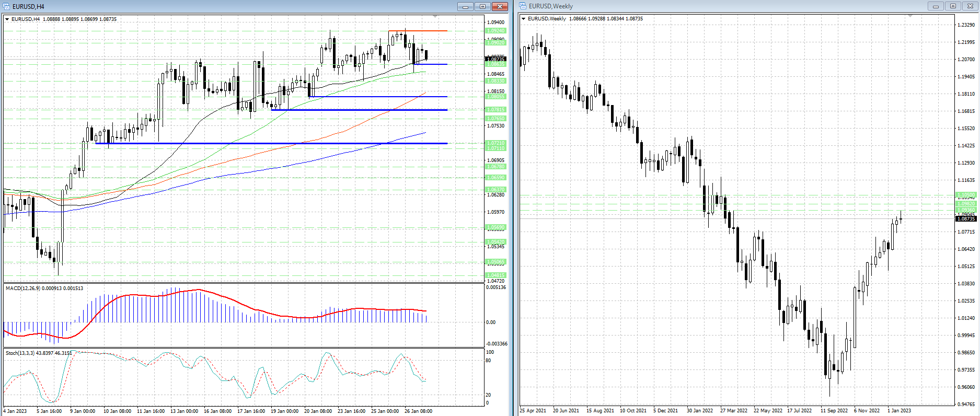Close the EURUSD,H4 chart window
980x416 pixels.
500,6
